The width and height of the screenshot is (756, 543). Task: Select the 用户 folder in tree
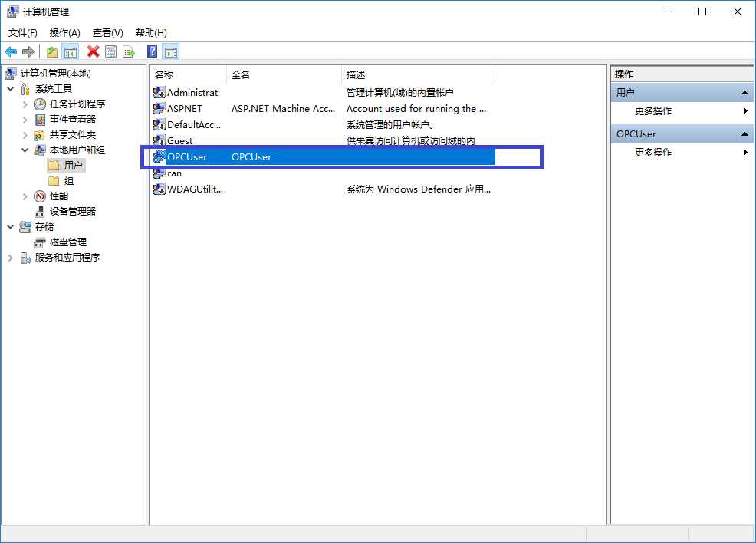point(67,166)
